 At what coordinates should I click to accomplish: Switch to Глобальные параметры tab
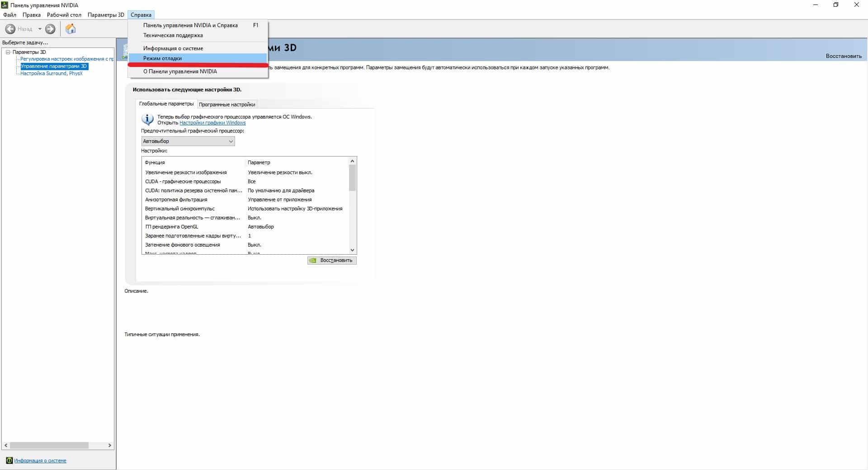[x=166, y=104]
